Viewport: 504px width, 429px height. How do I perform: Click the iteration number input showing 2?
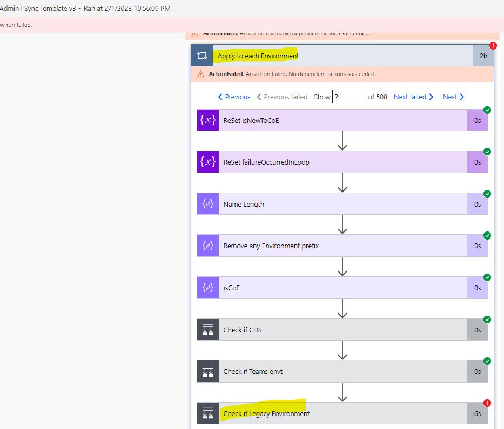350,96
